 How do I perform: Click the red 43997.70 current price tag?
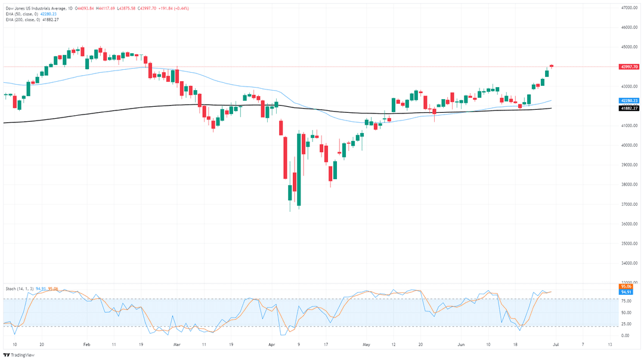(629, 67)
